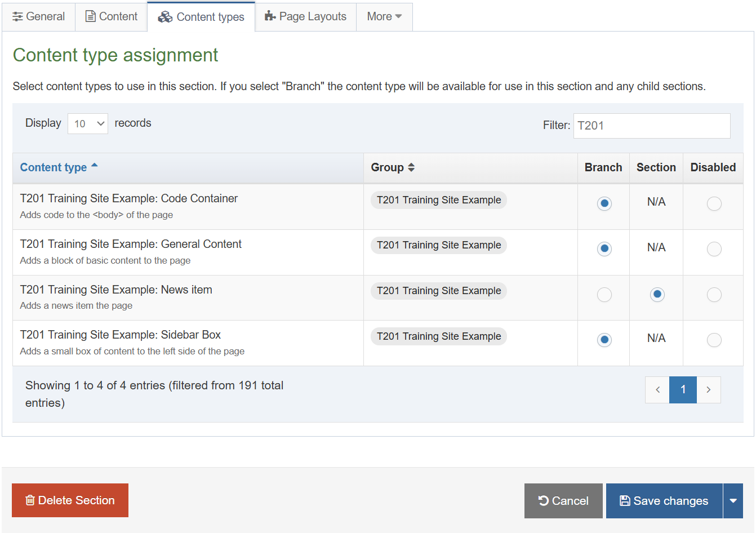The width and height of the screenshot is (756, 533).
Task: Switch to the General tab
Action: click(x=38, y=16)
